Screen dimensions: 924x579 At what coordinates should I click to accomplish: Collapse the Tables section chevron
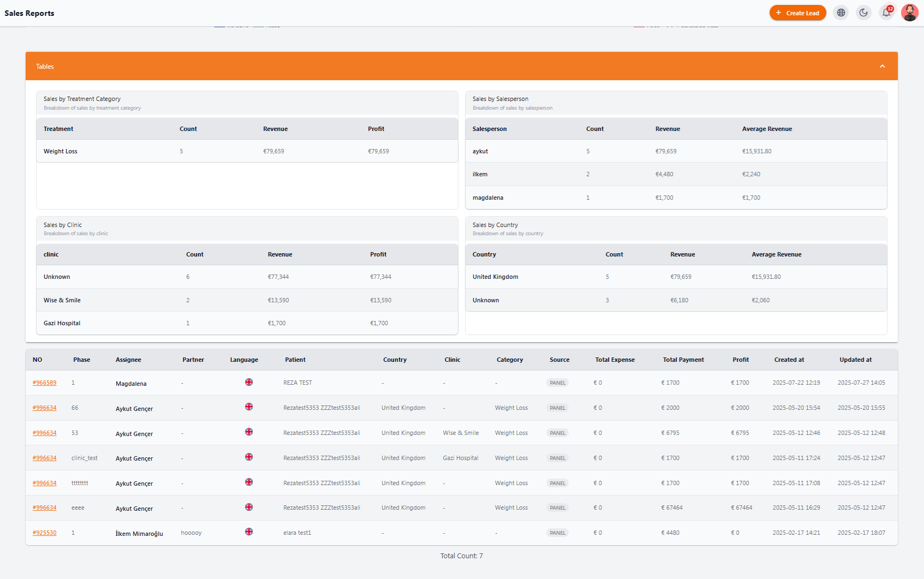[882, 66]
